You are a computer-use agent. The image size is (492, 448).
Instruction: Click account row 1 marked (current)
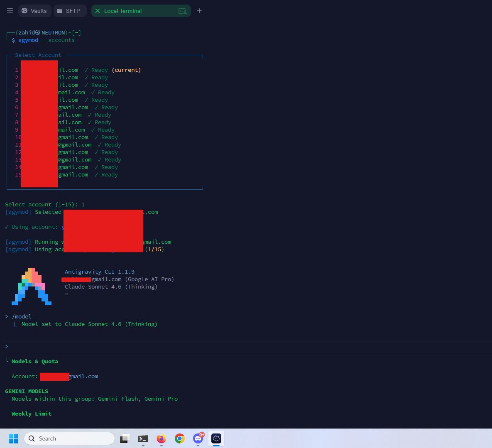78,70
